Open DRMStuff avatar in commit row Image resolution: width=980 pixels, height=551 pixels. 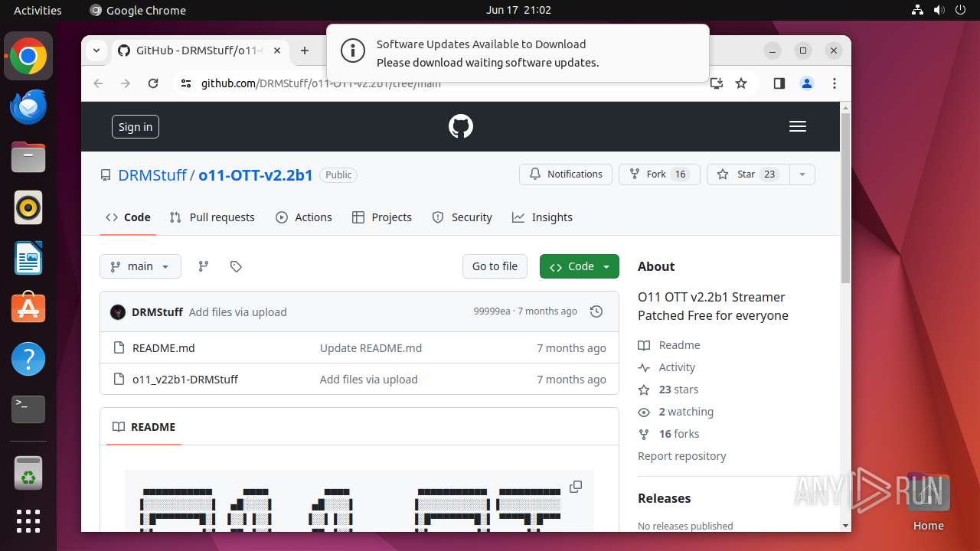tap(118, 312)
